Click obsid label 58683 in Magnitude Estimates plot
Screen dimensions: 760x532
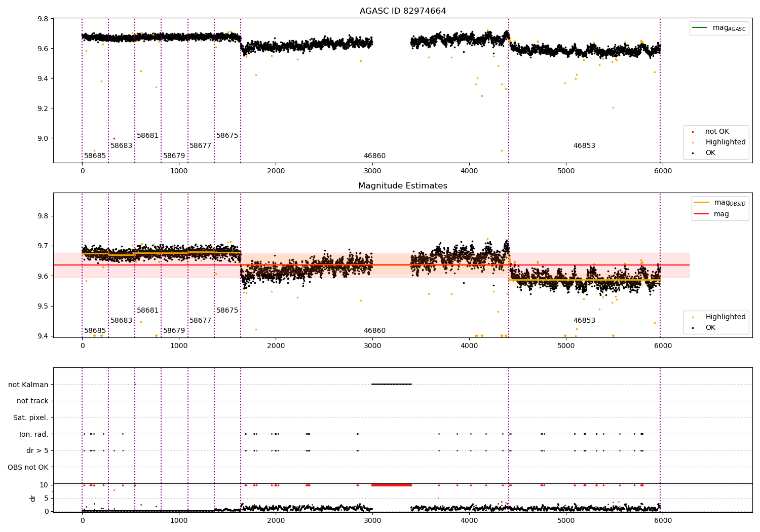(x=122, y=321)
